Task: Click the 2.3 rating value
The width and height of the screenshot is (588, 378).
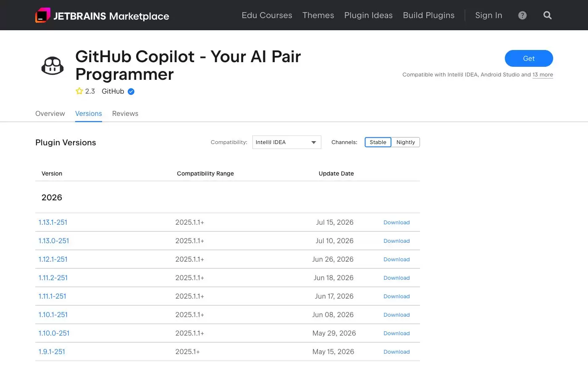Action: 90,91
